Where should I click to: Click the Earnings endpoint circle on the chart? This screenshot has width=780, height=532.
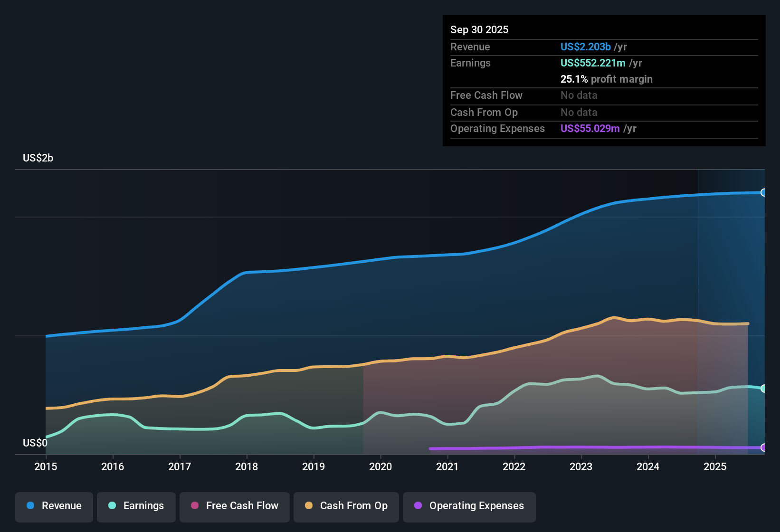coord(764,389)
